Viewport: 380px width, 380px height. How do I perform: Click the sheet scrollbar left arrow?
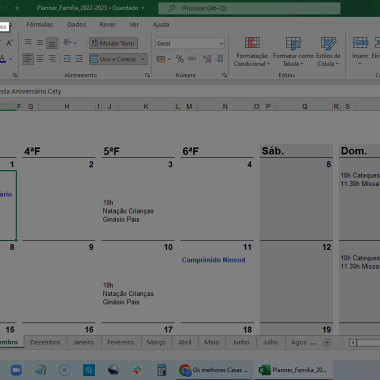coord(353,343)
